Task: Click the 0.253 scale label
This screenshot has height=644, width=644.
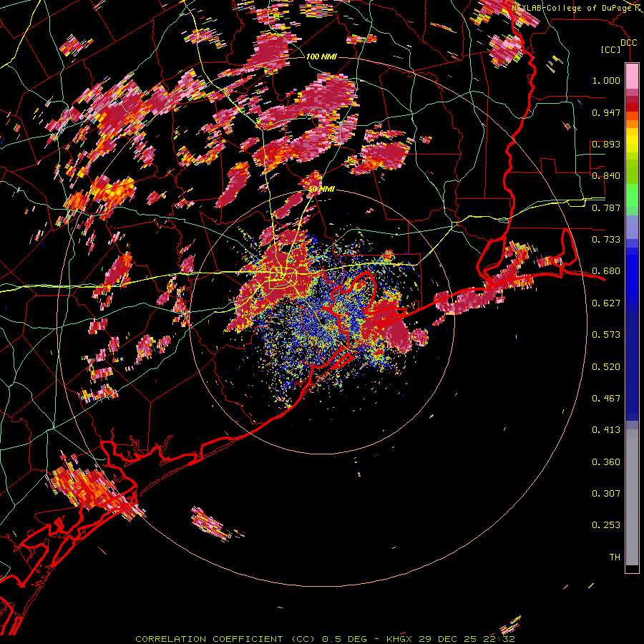Action: coord(606,525)
